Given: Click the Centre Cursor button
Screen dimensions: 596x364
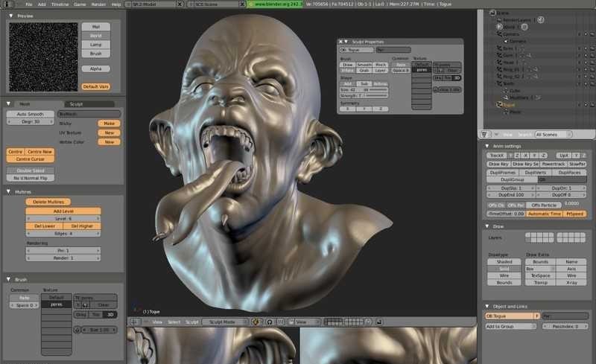Looking at the screenshot, I should 31,159.
